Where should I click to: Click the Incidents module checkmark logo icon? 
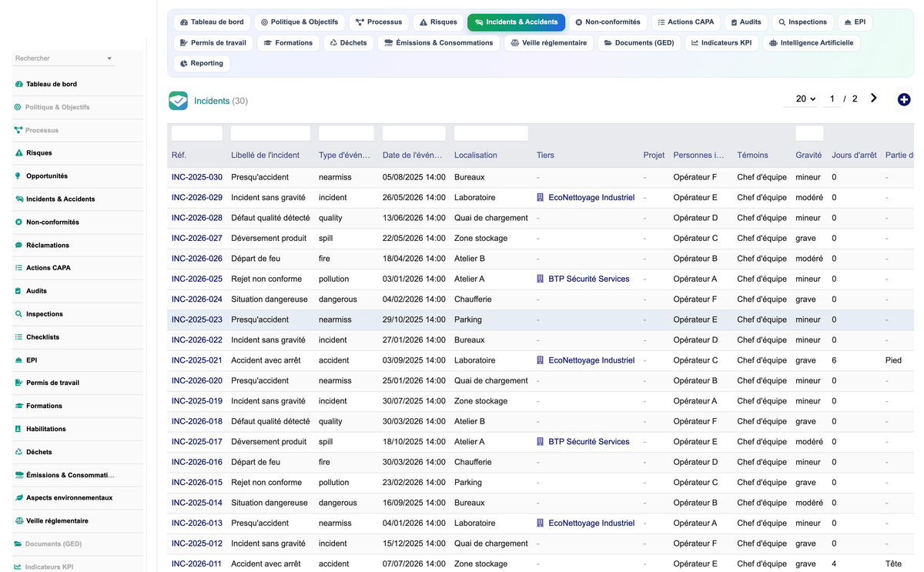click(x=178, y=101)
